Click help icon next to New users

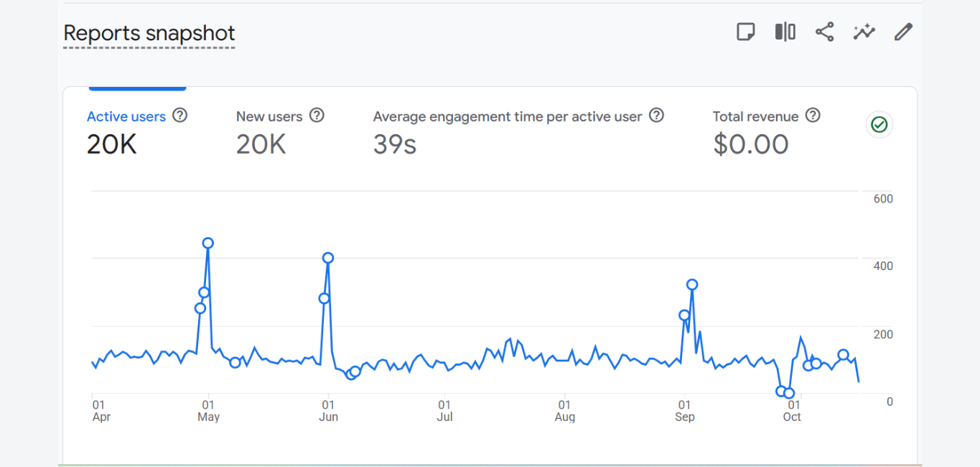click(317, 116)
